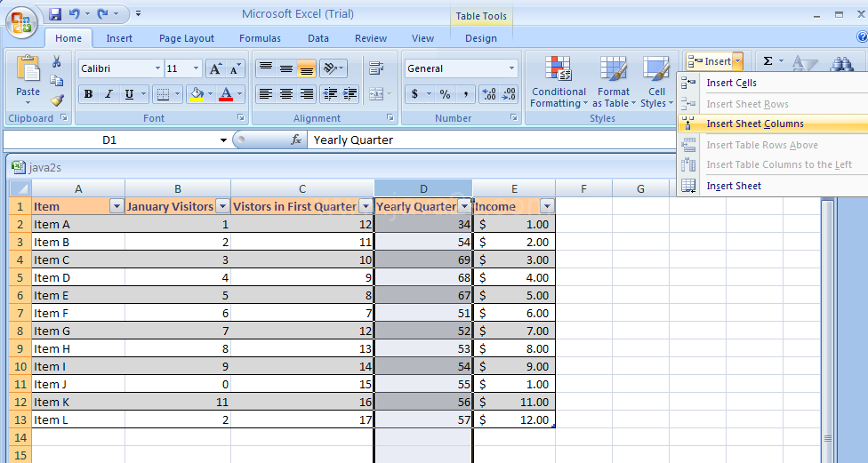The width and height of the screenshot is (868, 463).
Task: Toggle align text left
Action: click(266, 94)
